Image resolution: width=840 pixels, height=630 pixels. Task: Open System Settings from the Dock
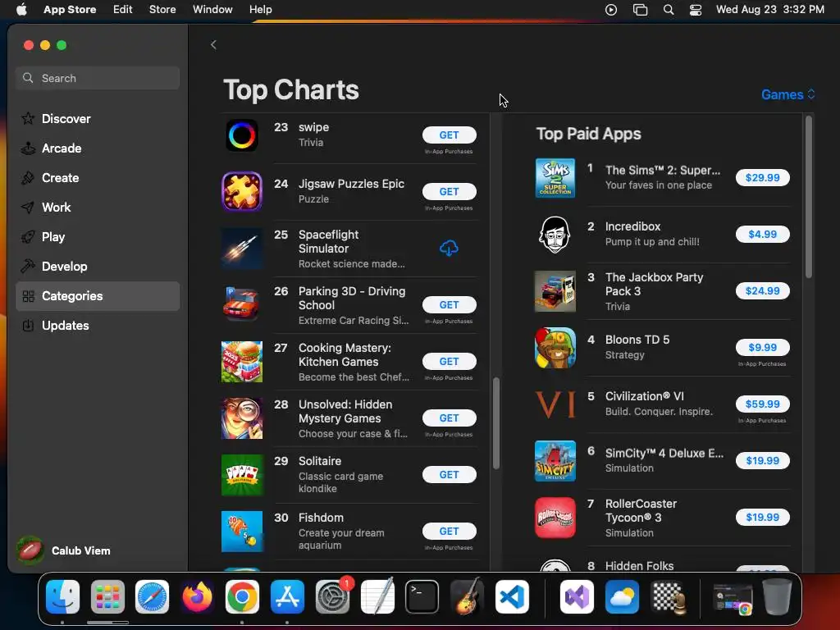(332, 596)
